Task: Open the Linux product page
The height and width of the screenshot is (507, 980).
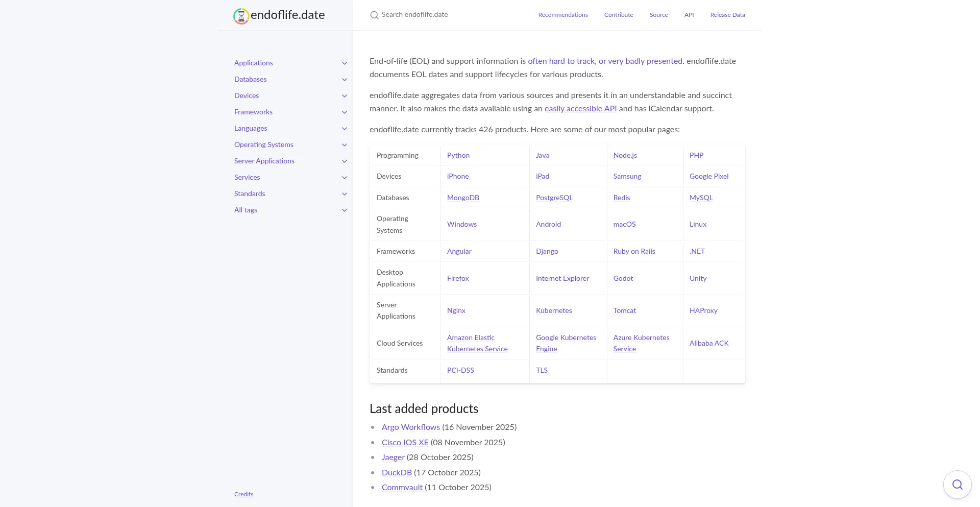Action: click(x=698, y=224)
